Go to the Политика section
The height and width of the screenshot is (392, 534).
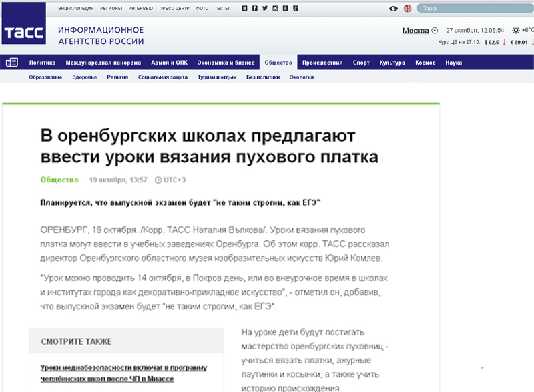[42, 63]
